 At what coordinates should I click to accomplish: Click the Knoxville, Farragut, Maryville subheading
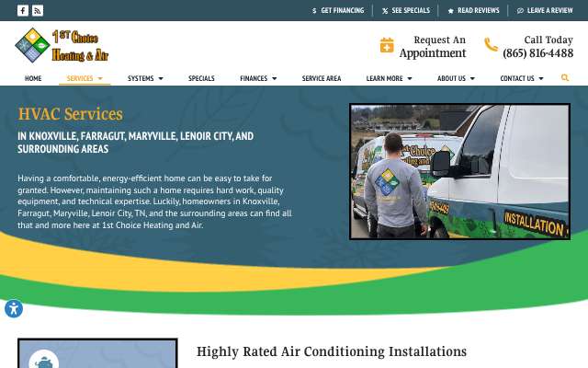pyautogui.click(x=135, y=143)
